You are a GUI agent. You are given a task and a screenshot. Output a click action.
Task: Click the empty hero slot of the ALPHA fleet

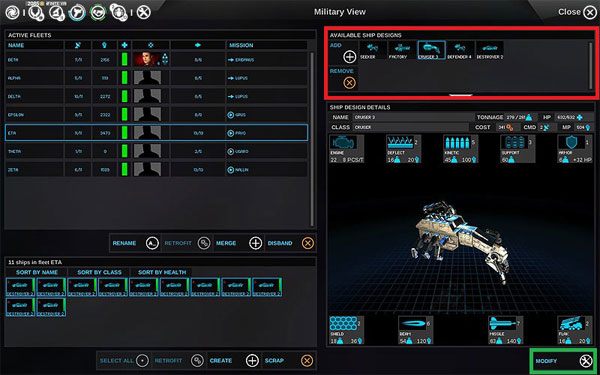(x=147, y=78)
